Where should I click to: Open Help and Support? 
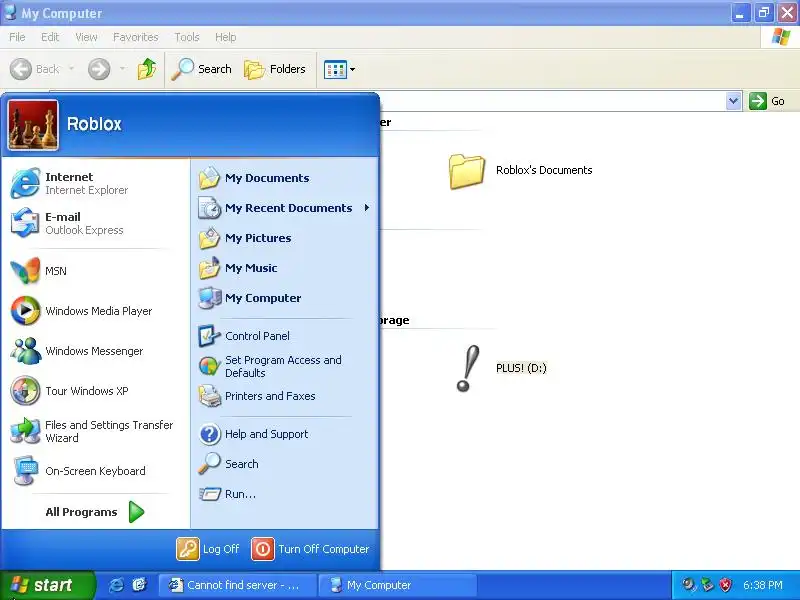(285, 434)
